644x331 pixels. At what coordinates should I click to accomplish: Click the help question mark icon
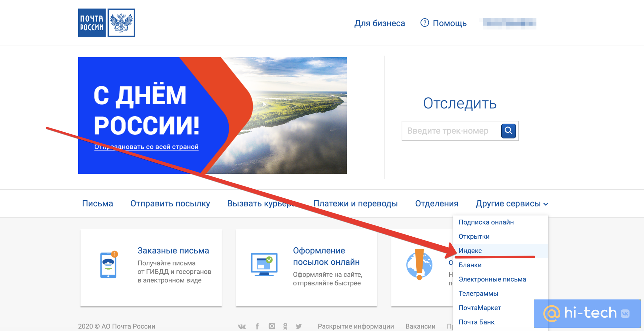pyautogui.click(x=425, y=23)
